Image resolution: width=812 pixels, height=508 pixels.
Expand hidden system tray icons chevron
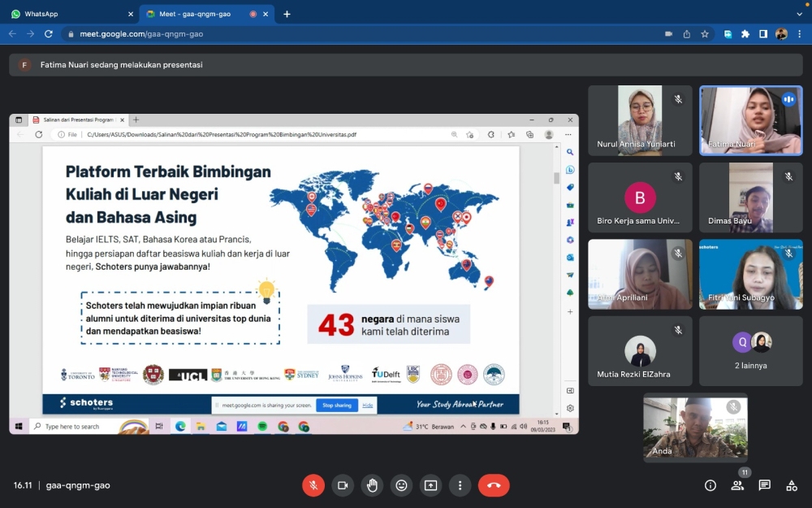coord(463,426)
